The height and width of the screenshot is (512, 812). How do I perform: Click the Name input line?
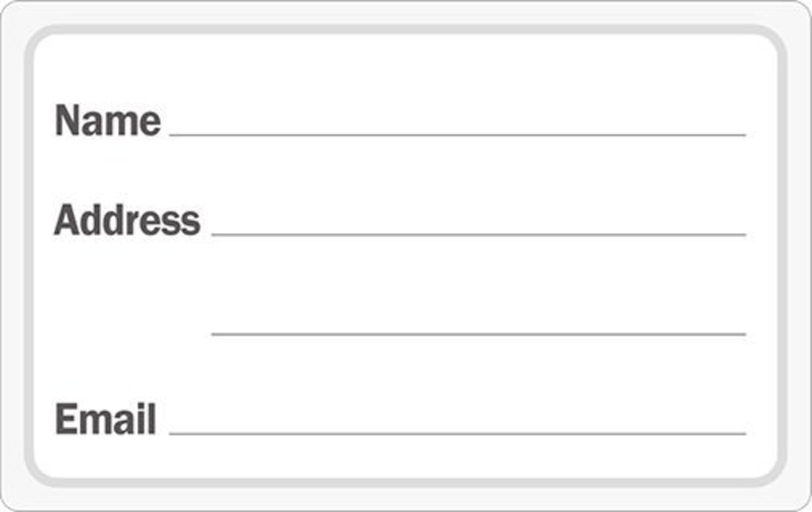point(457,133)
